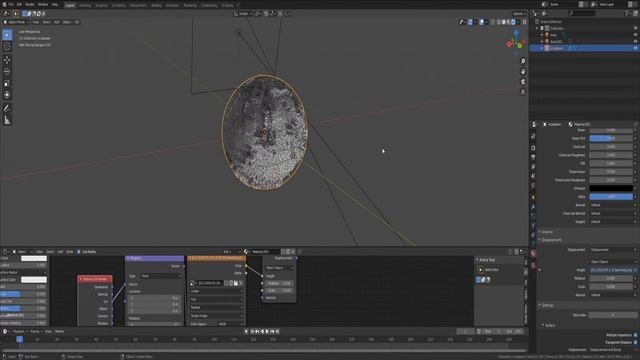Viewport: 640px width, 360px height.
Task: Open the Material properties tab icon
Action: (533, 253)
